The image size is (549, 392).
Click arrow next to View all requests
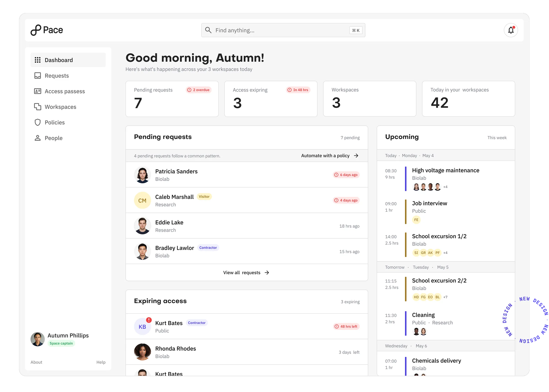point(266,273)
